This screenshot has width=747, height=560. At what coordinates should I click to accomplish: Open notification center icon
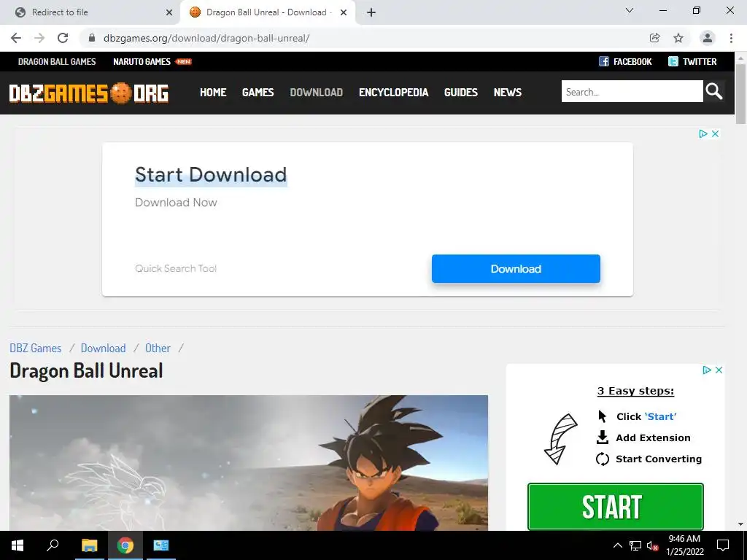723,545
